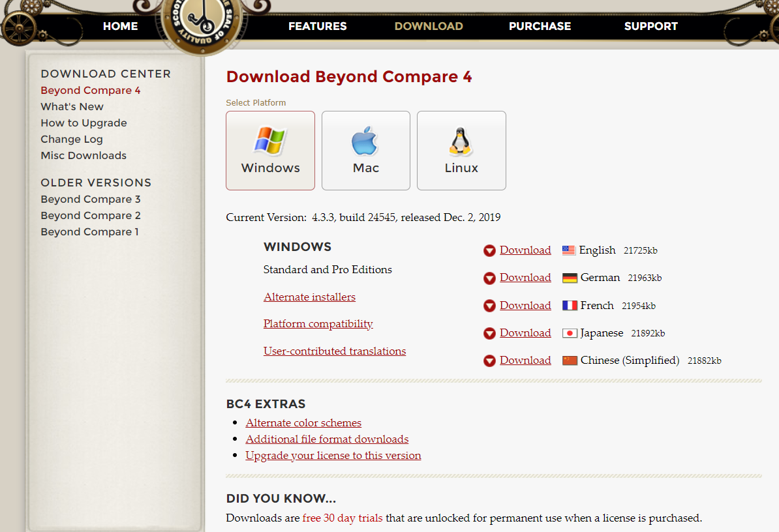779x532 pixels.
Task: Click red download arrow icon for French
Action: click(489, 306)
